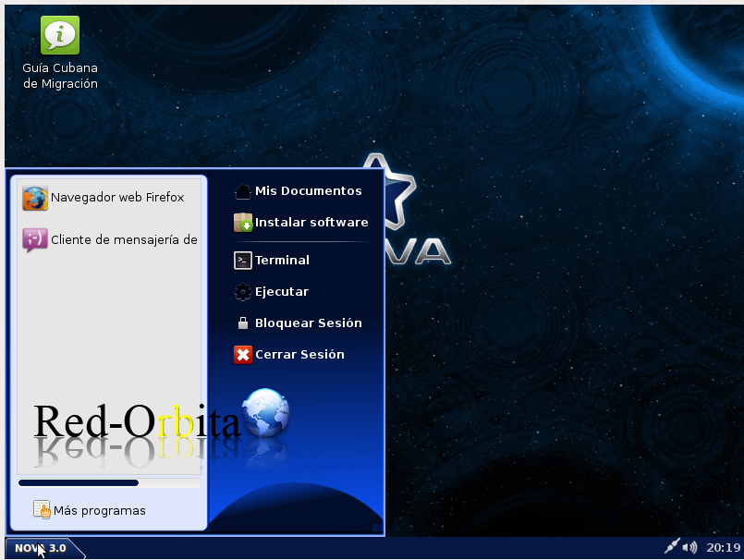The height and width of the screenshot is (560, 744).
Task: Choose the 'Cliente de mensajería' text label
Action: click(124, 240)
